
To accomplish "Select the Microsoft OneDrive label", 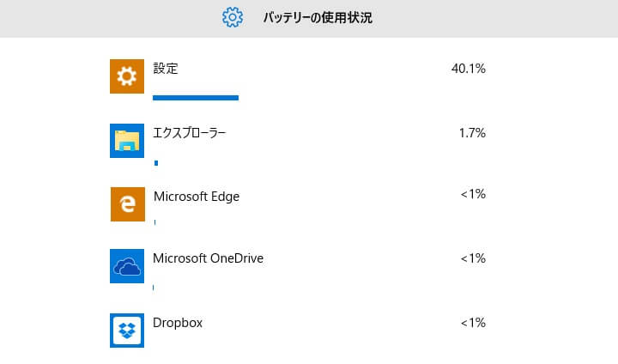I will 208,258.
